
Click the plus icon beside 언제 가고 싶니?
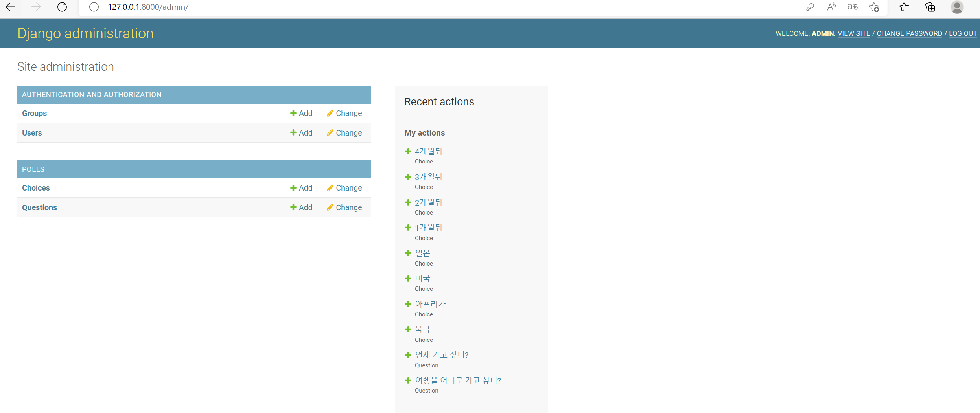[408, 355]
